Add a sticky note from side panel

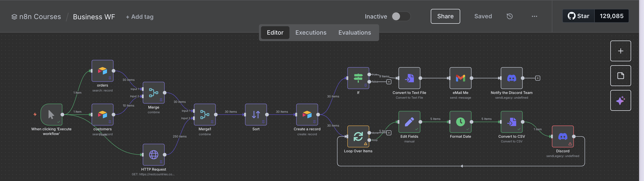pyautogui.click(x=620, y=76)
